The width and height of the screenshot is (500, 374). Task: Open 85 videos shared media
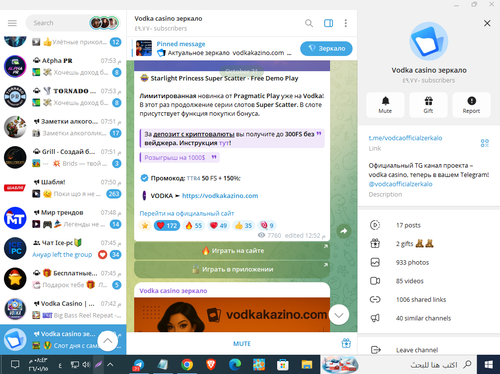[428, 281]
